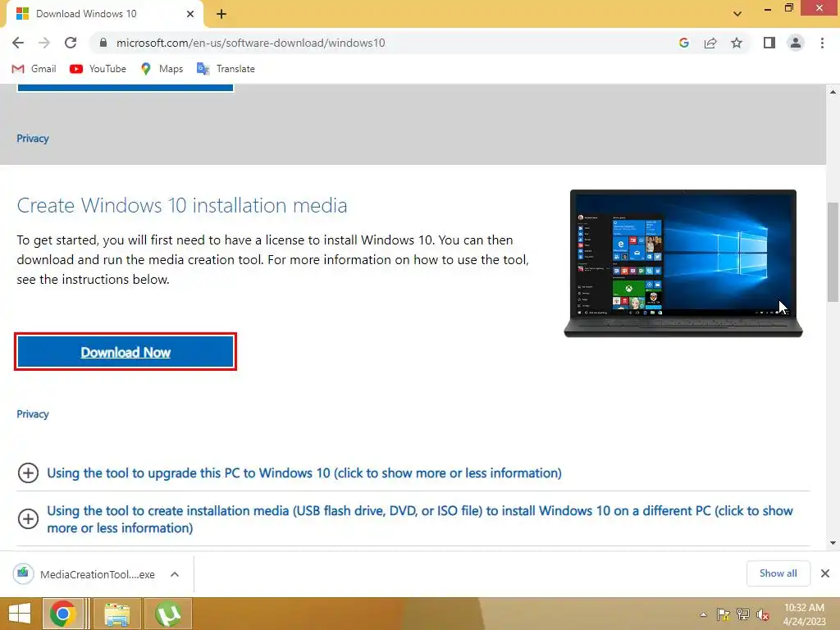Open Privacy link below Download Now
The width and height of the screenshot is (840, 630).
pos(33,414)
